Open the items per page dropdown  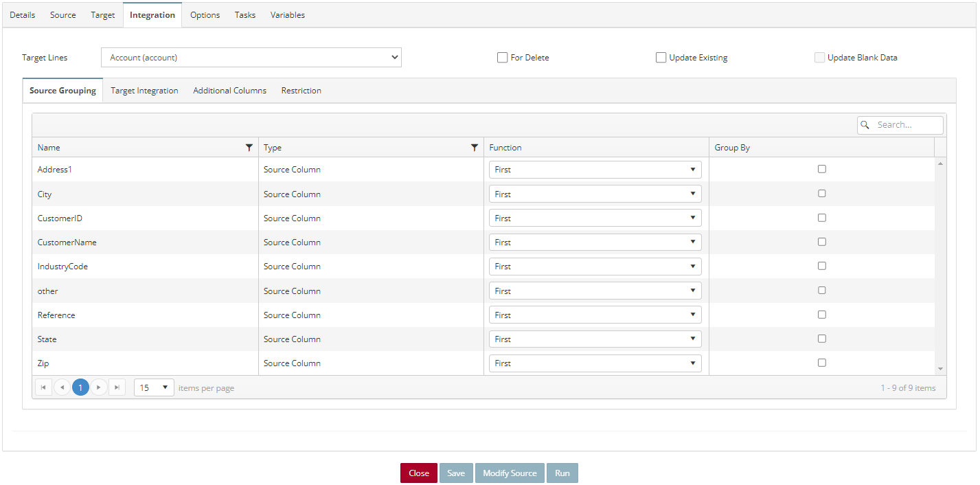(x=154, y=388)
